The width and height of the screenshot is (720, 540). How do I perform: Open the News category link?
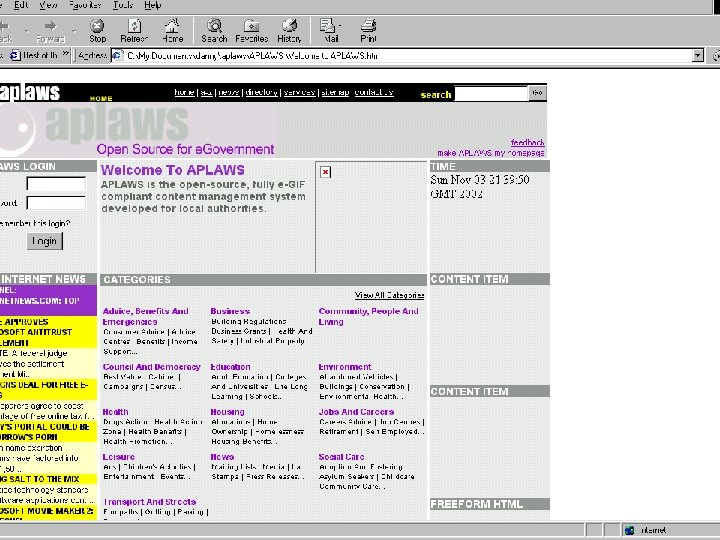222,457
